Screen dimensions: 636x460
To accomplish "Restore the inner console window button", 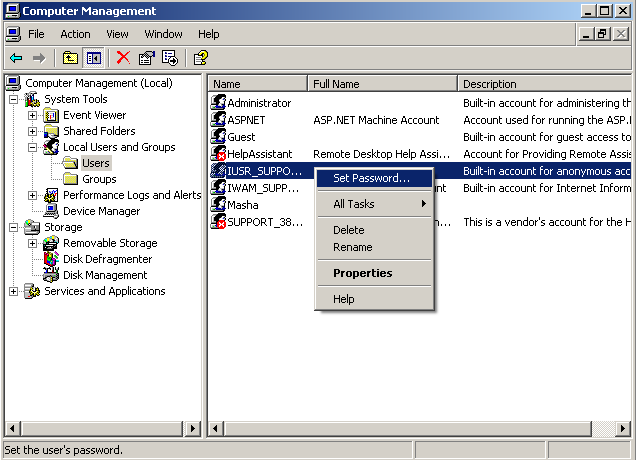I will pyautogui.click(x=603, y=34).
